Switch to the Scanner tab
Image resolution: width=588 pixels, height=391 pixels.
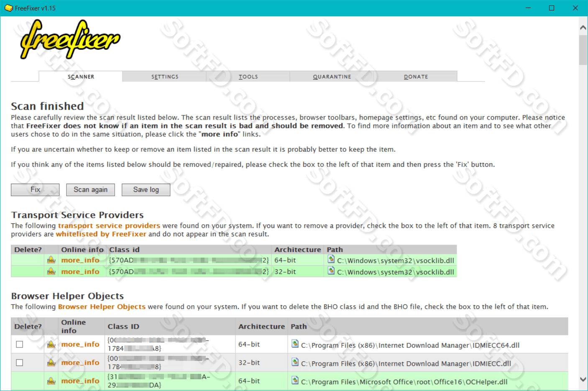point(81,77)
